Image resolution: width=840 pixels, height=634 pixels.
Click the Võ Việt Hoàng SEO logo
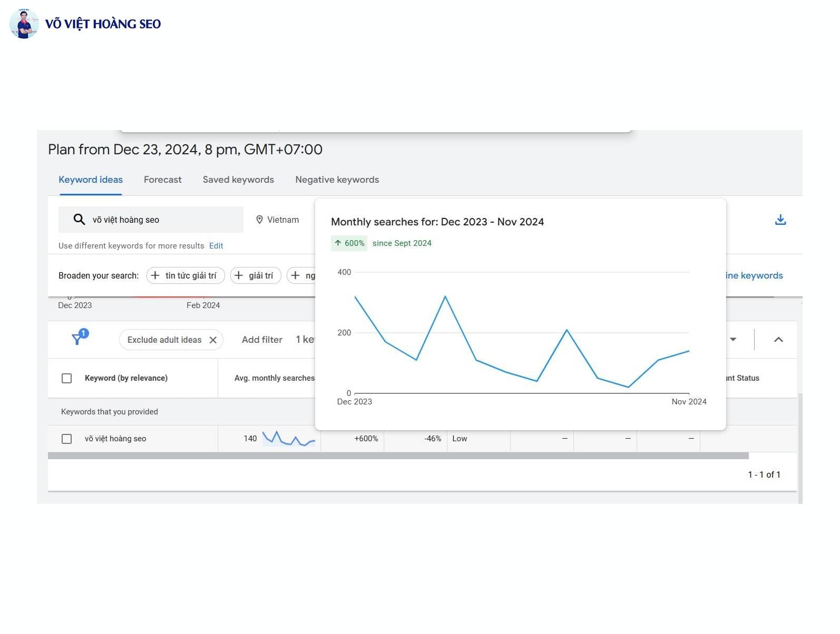(x=85, y=24)
